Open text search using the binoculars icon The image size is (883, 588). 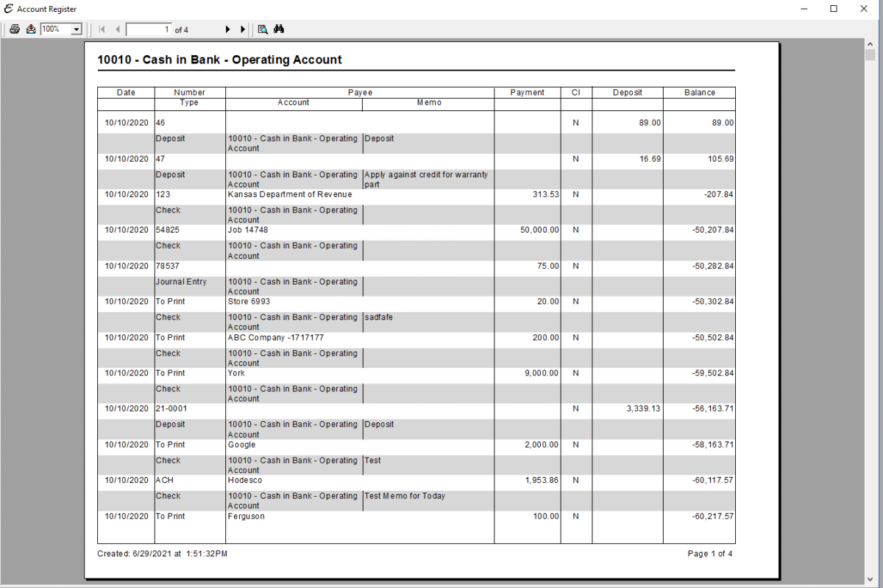(279, 29)
